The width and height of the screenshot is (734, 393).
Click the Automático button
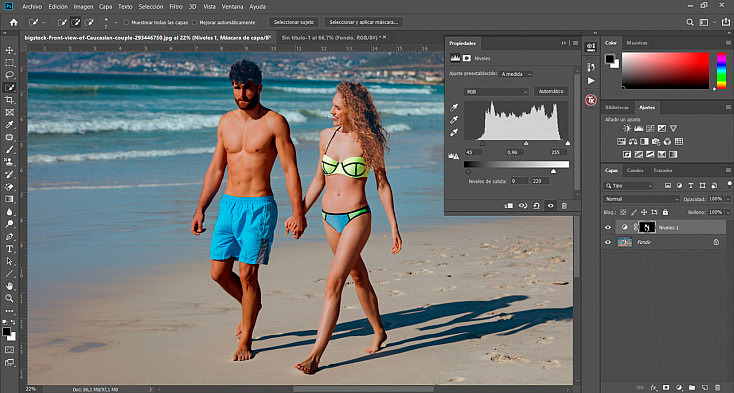point(551,92)
